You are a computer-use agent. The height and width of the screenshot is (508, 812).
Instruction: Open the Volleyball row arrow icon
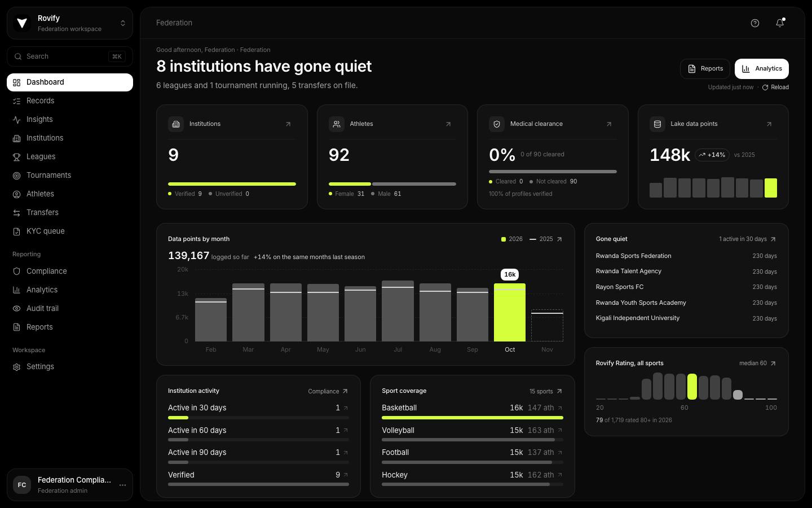coord(560,430)
